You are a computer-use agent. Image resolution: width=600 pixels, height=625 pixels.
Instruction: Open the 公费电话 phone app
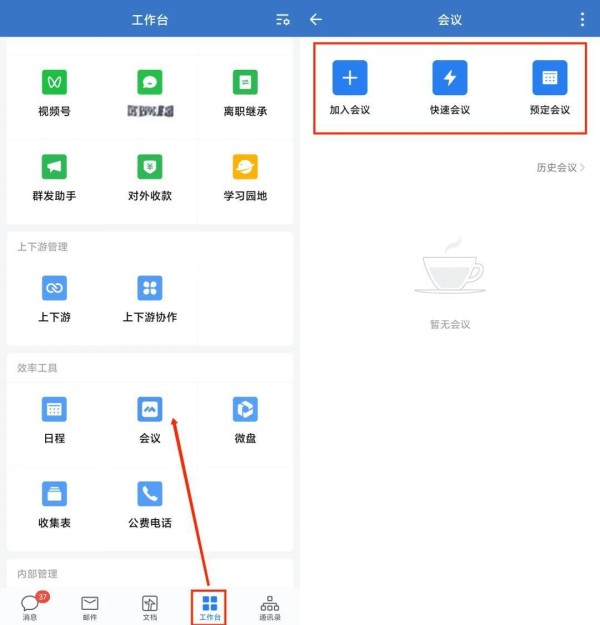tap(150, 493)
